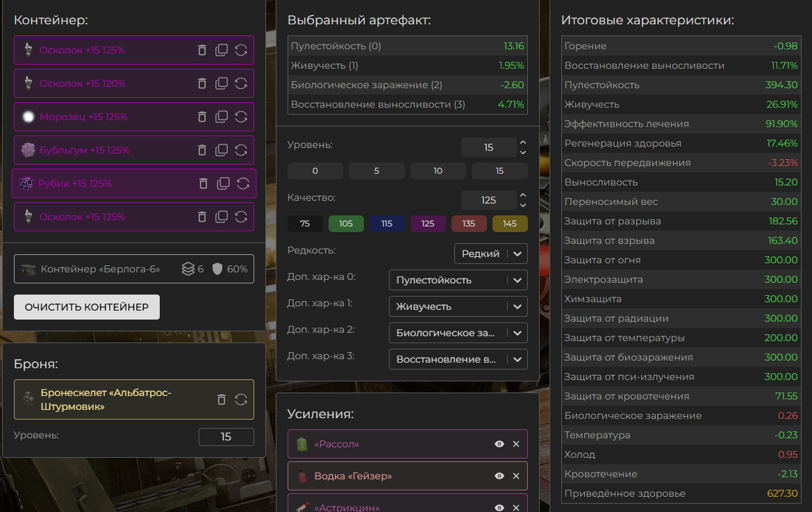The image size is (812, 512).
Task: Expand the Доп. хар-ка 0 Пулестойкость dropdown
Action: coord(458,280)
